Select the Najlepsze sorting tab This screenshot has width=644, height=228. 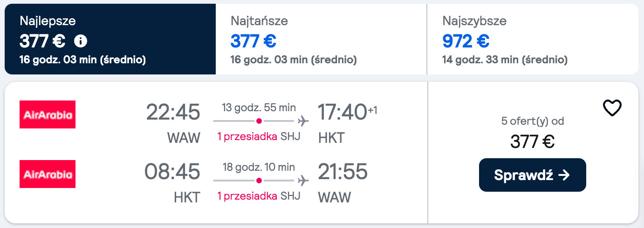coord(110,39)
